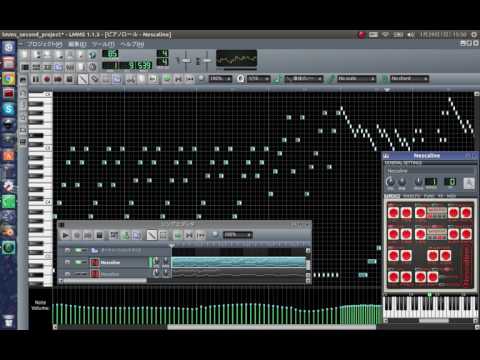Viewport: 480px width, 360px height.
Task: Toggle mute on the third song track
Action: [x=79, y=274]
